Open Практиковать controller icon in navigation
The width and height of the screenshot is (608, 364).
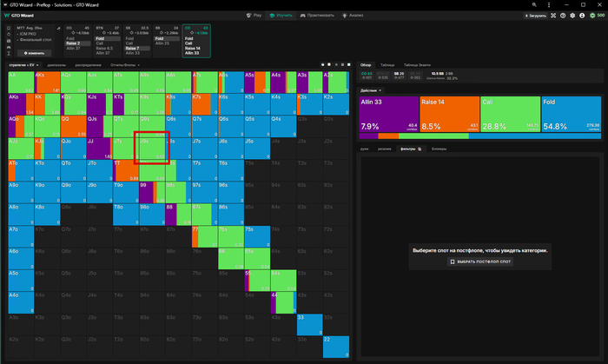303,16
